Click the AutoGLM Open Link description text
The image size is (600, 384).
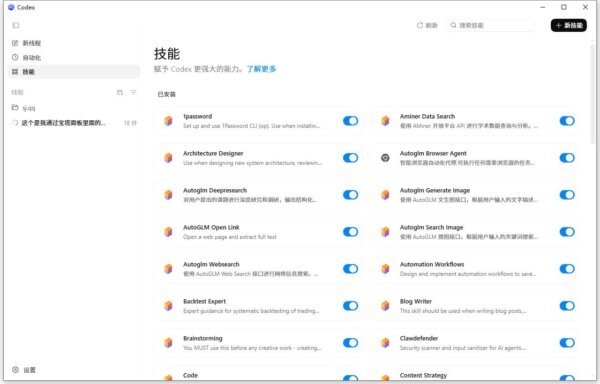point(230,237)
